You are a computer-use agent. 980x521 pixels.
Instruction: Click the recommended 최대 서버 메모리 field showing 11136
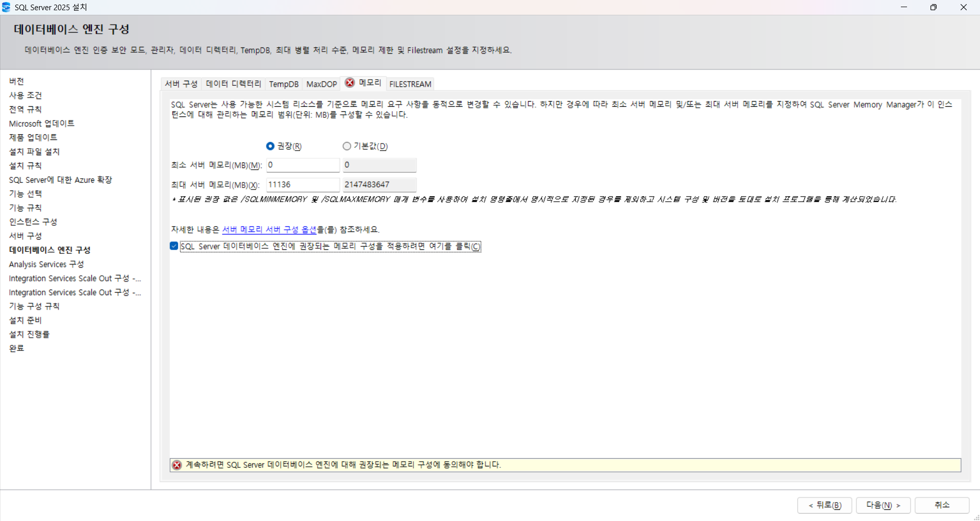pos(303,184)
